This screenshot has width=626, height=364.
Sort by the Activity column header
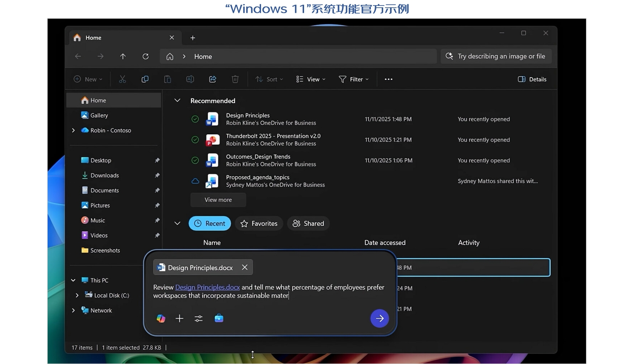pos(469,243)
